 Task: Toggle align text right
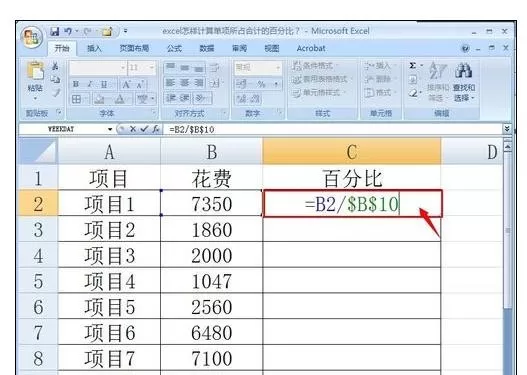point(199,83)
